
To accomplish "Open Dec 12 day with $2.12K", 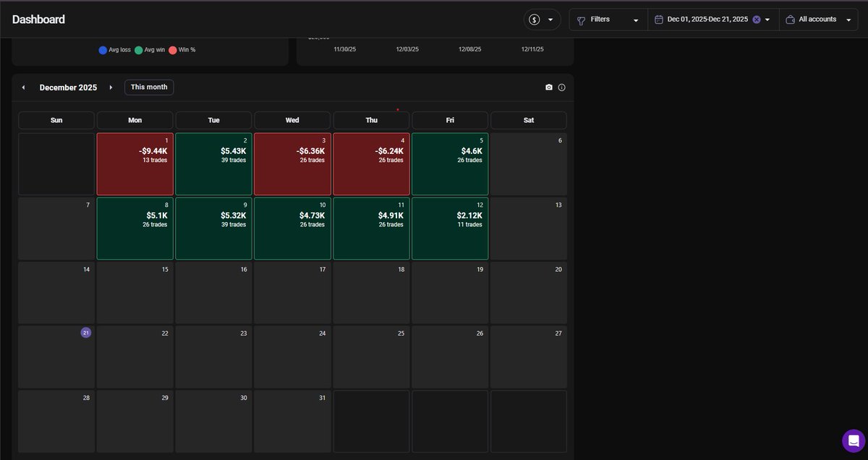I will [x=450, y=229].
